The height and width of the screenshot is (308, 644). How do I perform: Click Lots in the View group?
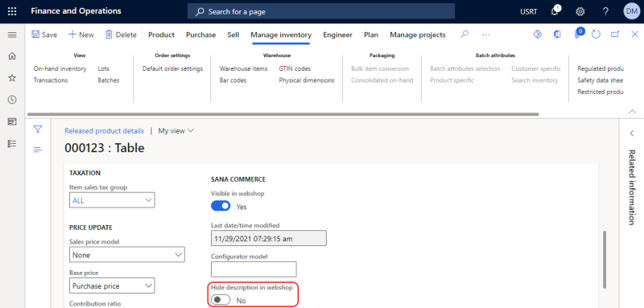(104, 68)
